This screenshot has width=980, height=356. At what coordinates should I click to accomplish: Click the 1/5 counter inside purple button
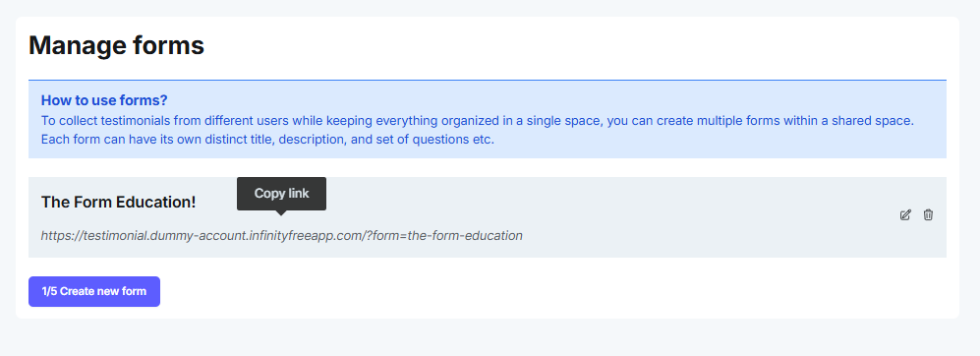[x=49, y=291]
